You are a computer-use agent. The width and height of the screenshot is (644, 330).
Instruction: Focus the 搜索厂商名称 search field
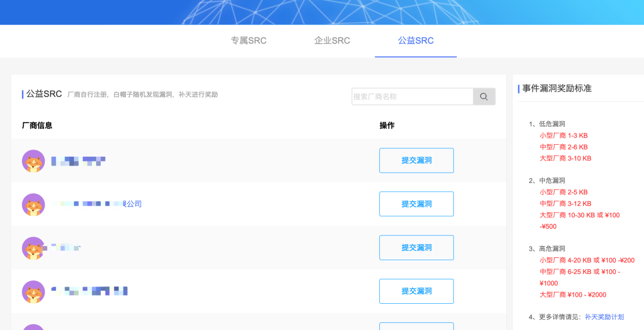pyautogui.click(x=413, y=97)
